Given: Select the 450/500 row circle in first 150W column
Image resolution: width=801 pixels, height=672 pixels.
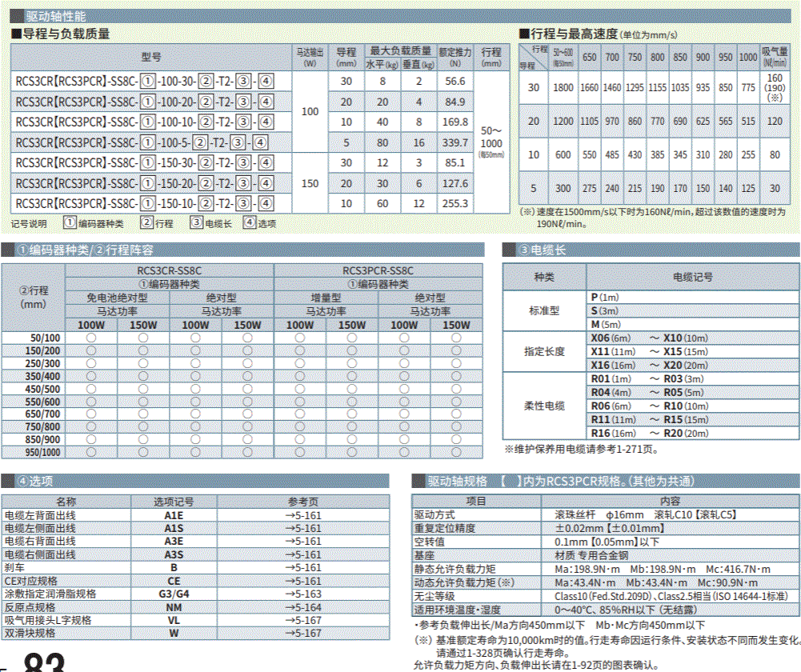Looking at the screenshot, I should (x=143, y=389).
